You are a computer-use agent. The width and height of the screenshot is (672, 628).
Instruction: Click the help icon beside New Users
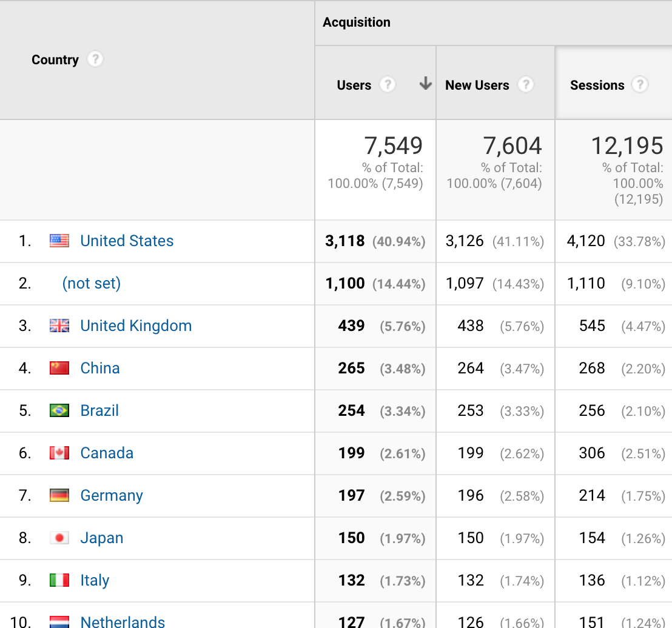point(526,85)
